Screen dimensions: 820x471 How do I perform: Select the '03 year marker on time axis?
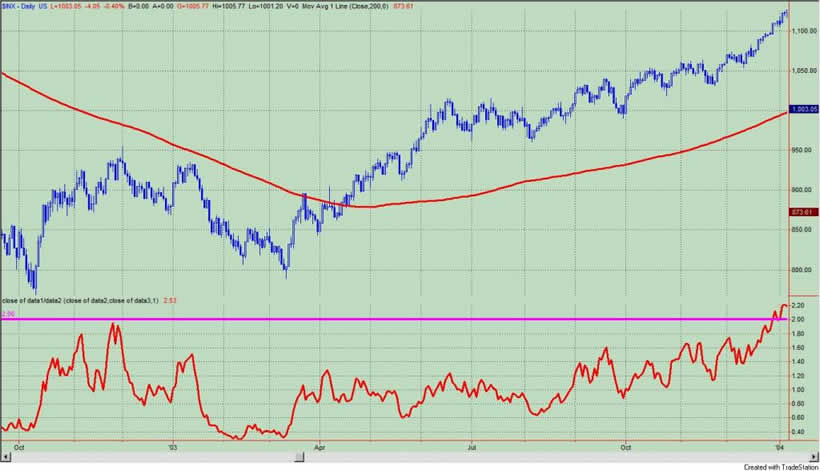click(172, 448)
